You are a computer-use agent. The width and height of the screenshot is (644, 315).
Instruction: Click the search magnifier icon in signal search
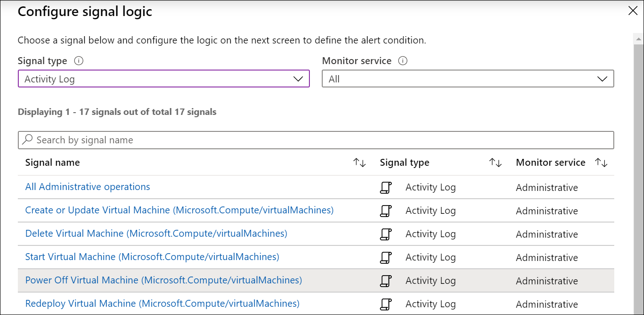click(x=28, y=140)
